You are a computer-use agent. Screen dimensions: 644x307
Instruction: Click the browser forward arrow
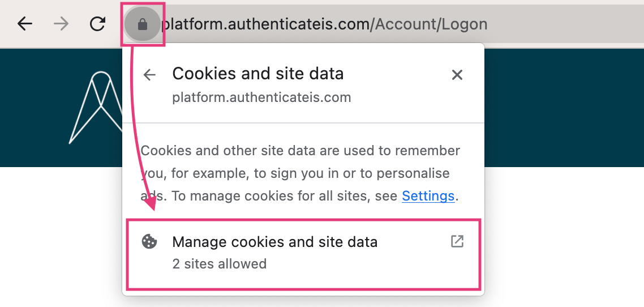click(x=61, y=24)
